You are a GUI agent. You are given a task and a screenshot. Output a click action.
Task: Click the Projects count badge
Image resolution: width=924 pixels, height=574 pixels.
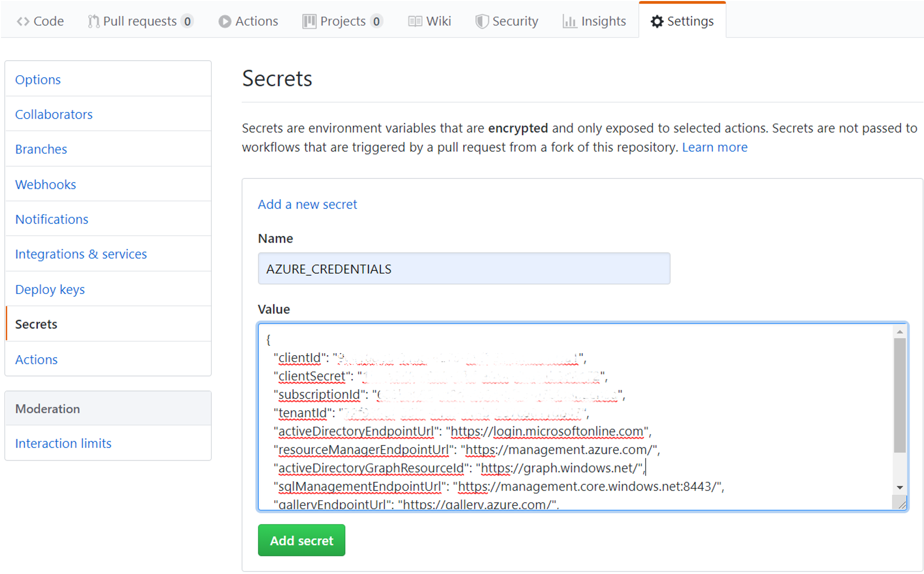point(376,21)
